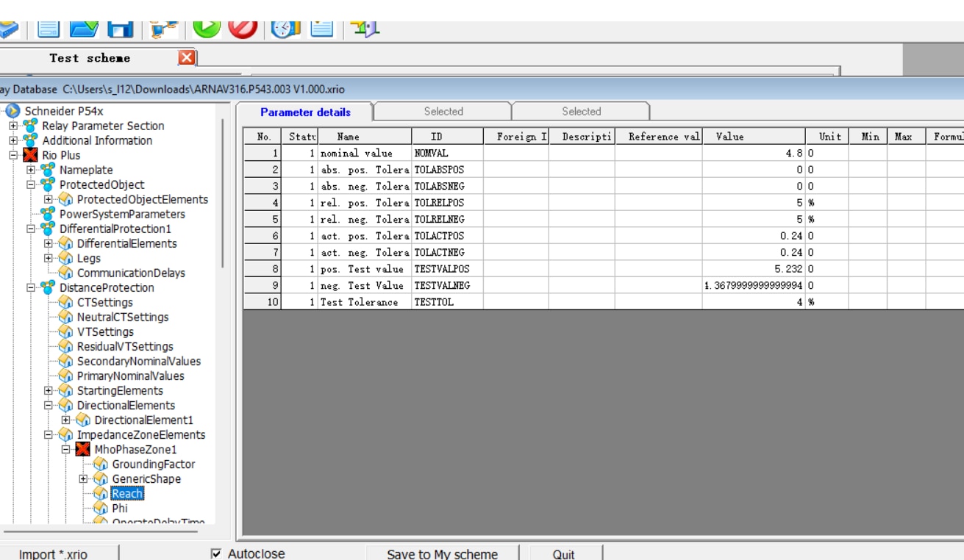Open the second Selected tab
Viewport: 964px width, 560px height.
[x=582, y=112]
